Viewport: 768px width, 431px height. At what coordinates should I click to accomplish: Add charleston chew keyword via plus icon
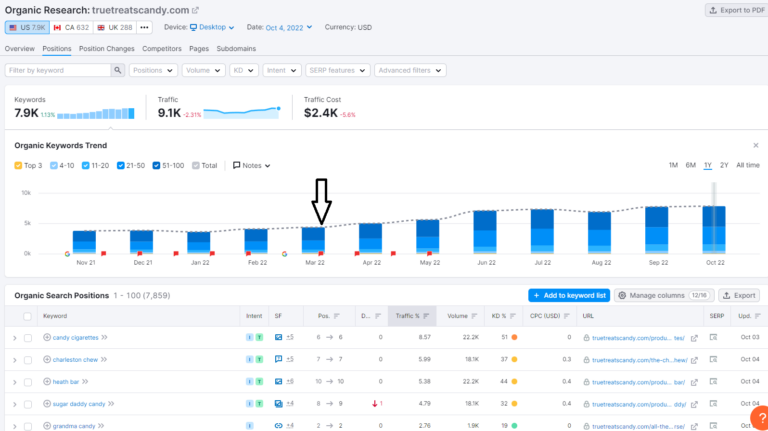[47, 359]
